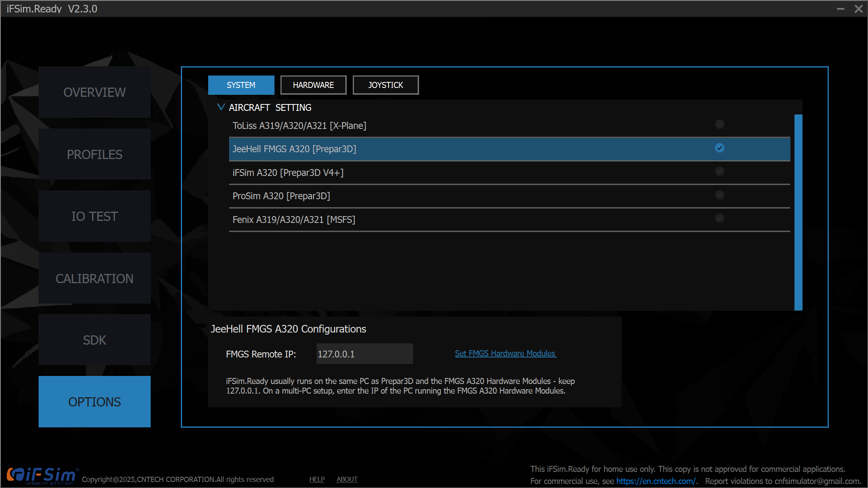Viewport: 868px width, 488px height.
Task: Select the Fenix A319/A320/A321 [MSFS] row
Action: pyautogui.click(x=510, y=220)
